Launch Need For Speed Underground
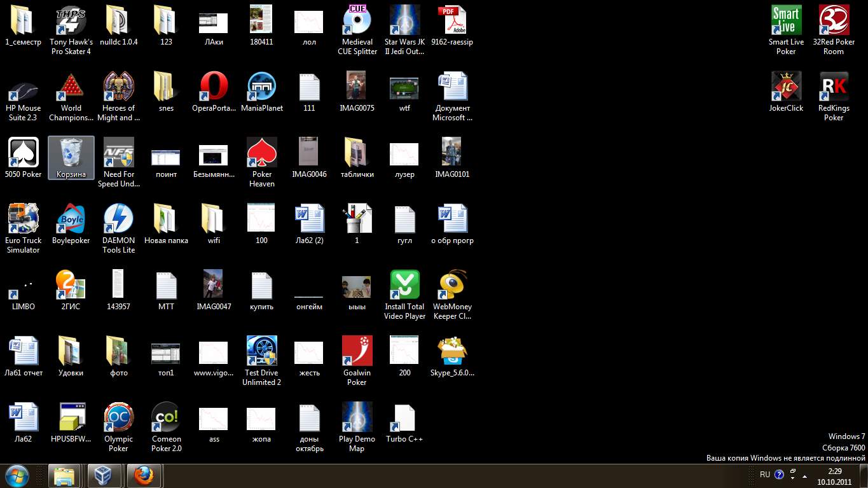Viewport: 868px width, 488px height. click(118, 153)
